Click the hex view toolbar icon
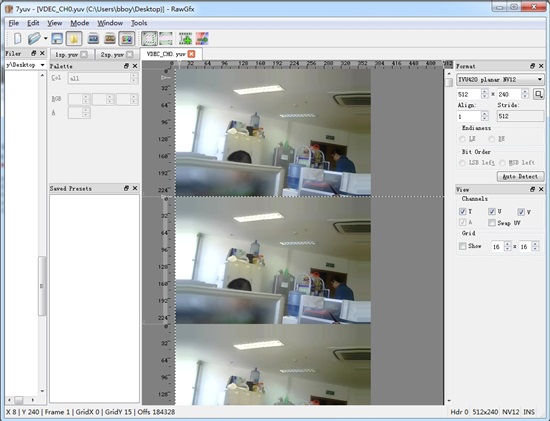 tap(93, 39)
